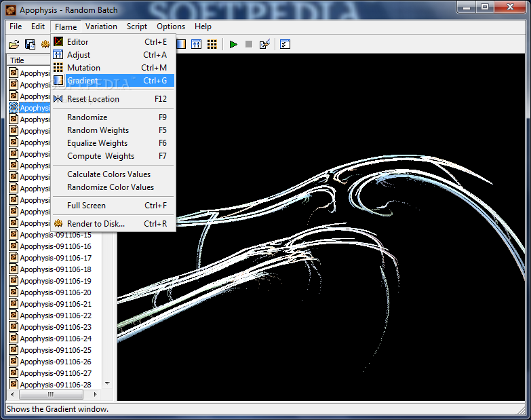The image size is (531, 420).
Task: Choose Randomize in the Flame menu
Action: (x=113, y=117)
